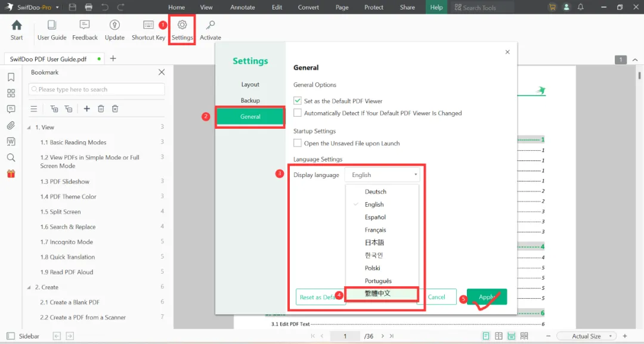The height and width of the screenshot is (344, 644).
Task: Select the Activate key icon
Action: click(210, 25)
